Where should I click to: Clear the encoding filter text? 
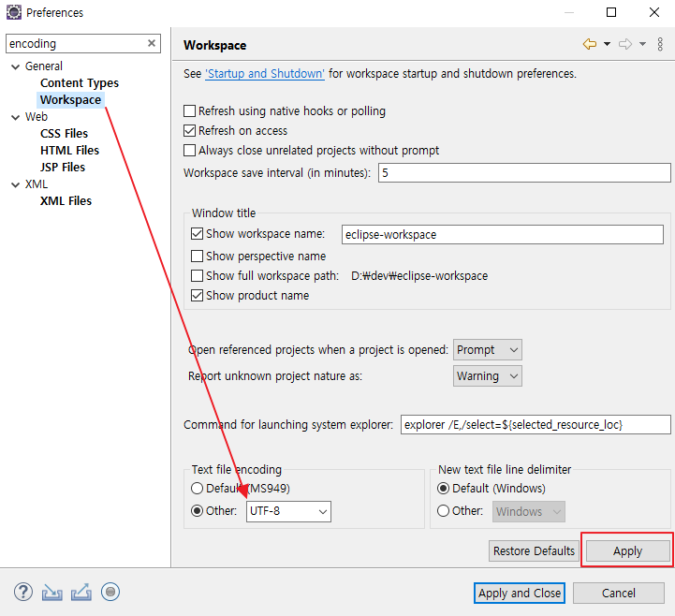pyautogui.click(x=152, y=43)
